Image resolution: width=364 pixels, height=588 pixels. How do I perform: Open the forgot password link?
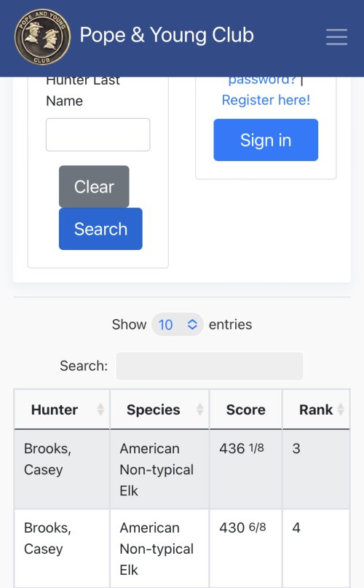262,81
